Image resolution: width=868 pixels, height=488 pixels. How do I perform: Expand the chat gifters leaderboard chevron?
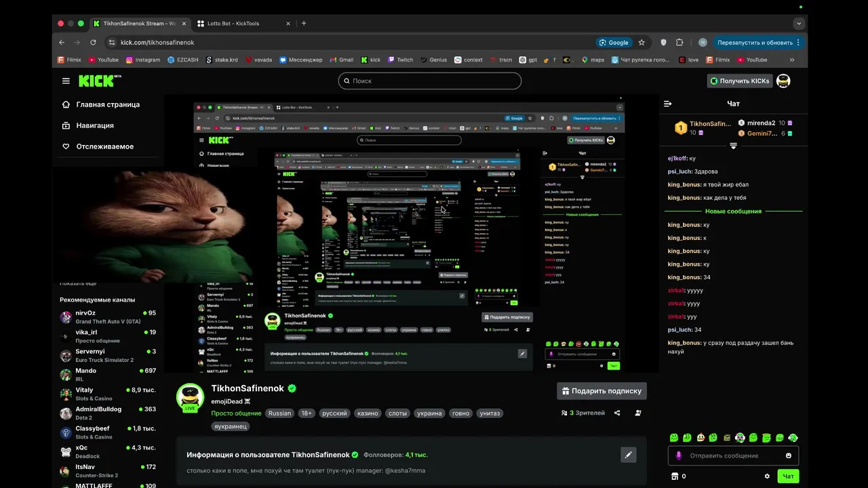733,146
